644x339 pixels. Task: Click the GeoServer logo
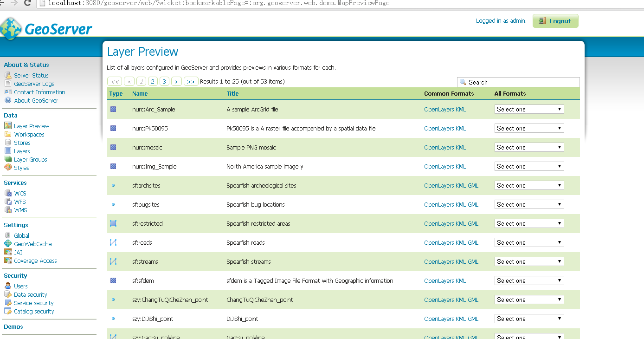click(x=46, y=29)
